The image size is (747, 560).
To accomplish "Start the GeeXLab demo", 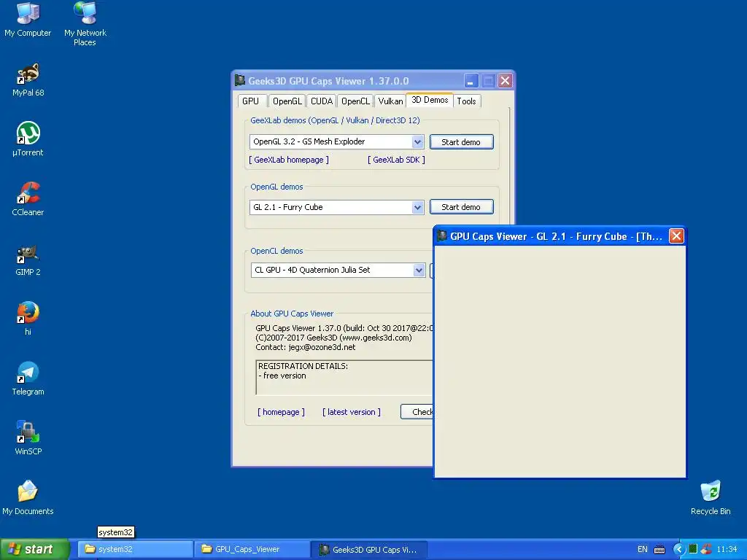I will tap(461, 142).
